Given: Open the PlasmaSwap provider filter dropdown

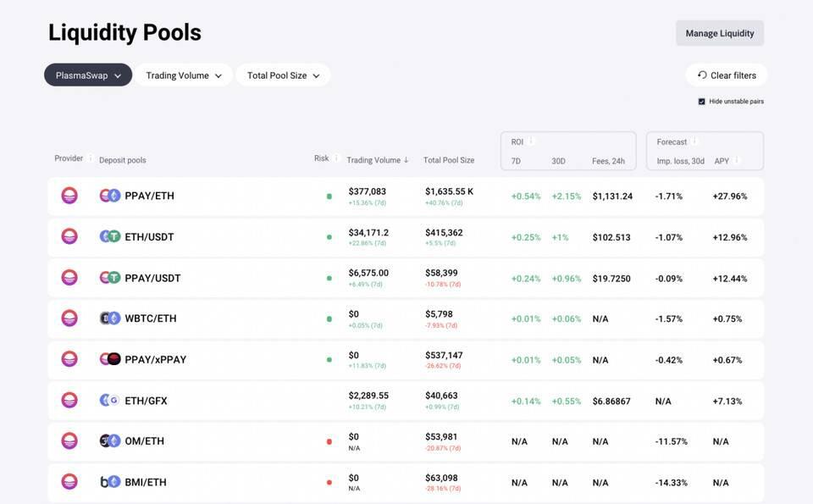Looking at the screenshot, I should click(x=88, y=75).
